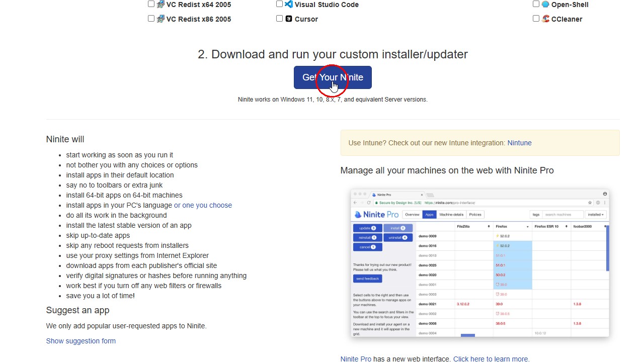Enable the VC Redist x86 2005 checkbox
This screenshot has height=362, width=644.
point(151,19)
